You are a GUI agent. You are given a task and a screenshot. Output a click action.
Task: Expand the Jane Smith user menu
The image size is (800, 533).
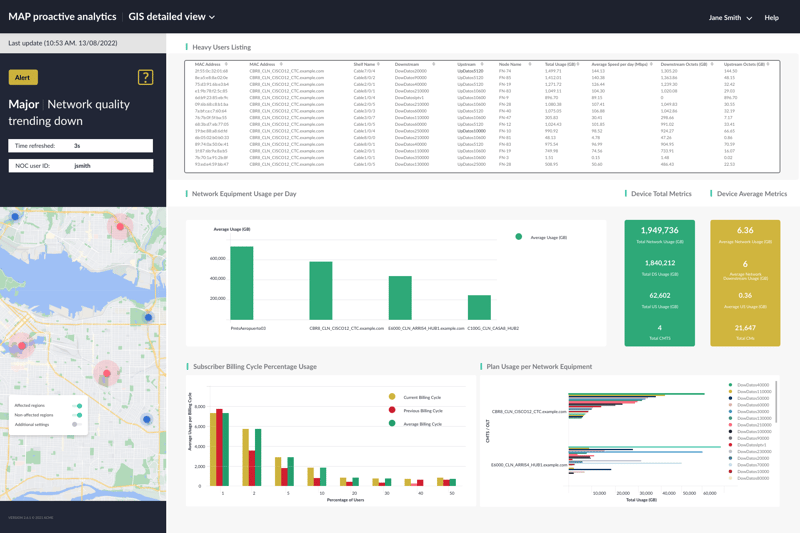coord(730,17)
